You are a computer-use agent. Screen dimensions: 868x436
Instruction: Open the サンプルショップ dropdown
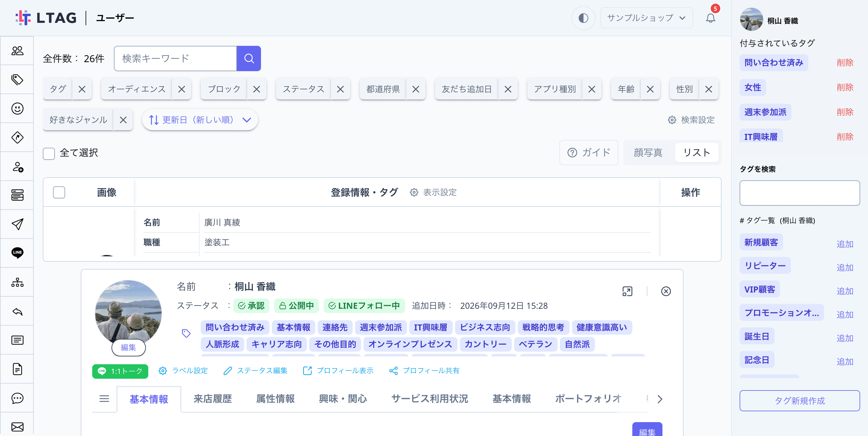pos(646,18)
